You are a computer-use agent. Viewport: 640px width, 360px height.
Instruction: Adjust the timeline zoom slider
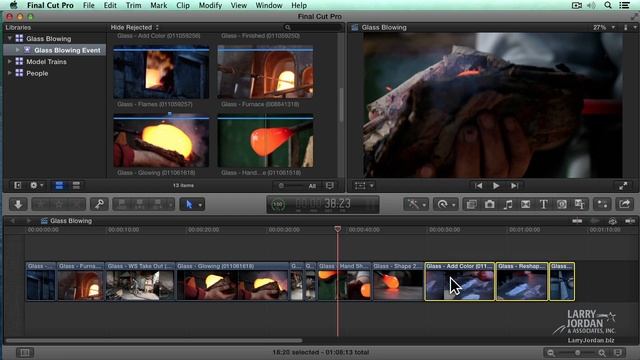pos(576,353)
